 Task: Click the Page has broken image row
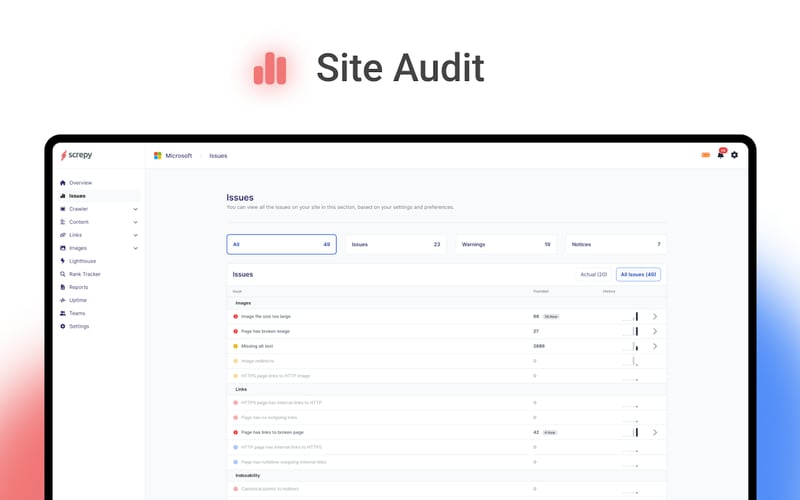[x=447, y=331]
